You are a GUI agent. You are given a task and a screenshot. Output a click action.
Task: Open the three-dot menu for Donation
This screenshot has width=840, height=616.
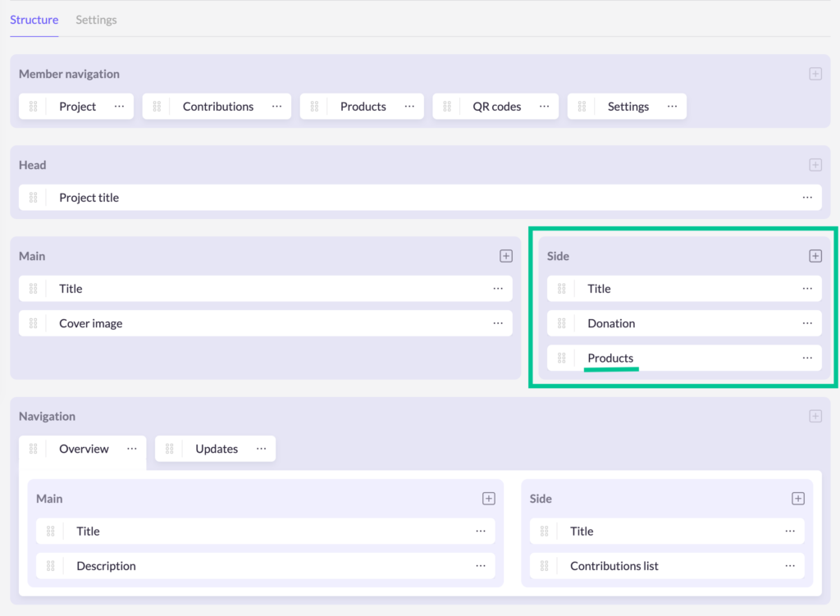click(807, 323)
